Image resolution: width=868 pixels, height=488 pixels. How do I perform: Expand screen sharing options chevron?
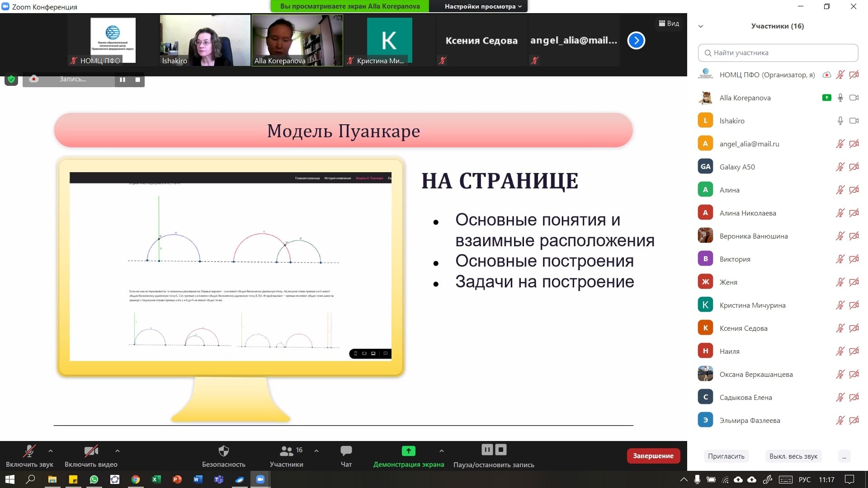point(441,451)
